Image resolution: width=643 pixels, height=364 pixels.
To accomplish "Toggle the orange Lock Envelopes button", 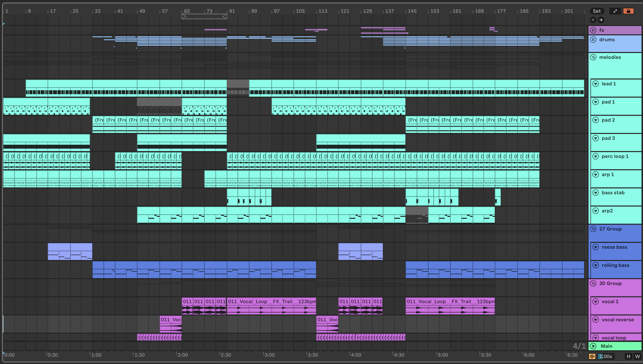I will pyautogui.click(x=628, y=11).
